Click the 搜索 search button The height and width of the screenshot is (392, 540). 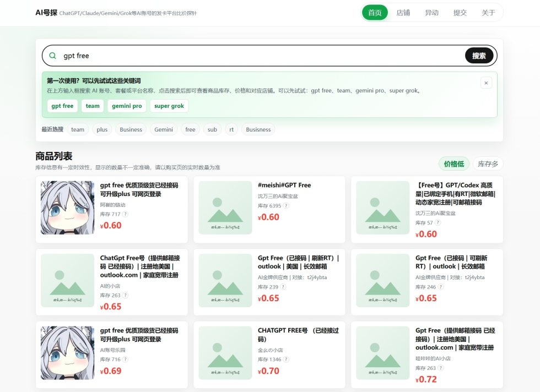pyautogui.click(x=479, y=56)
